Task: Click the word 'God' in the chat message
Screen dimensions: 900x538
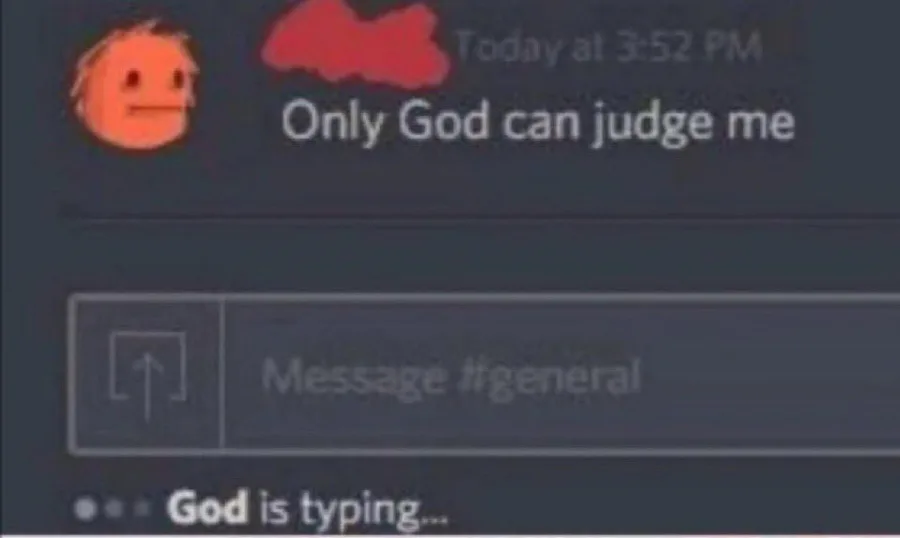Action: pyautogui.click(x=443, y=121)
